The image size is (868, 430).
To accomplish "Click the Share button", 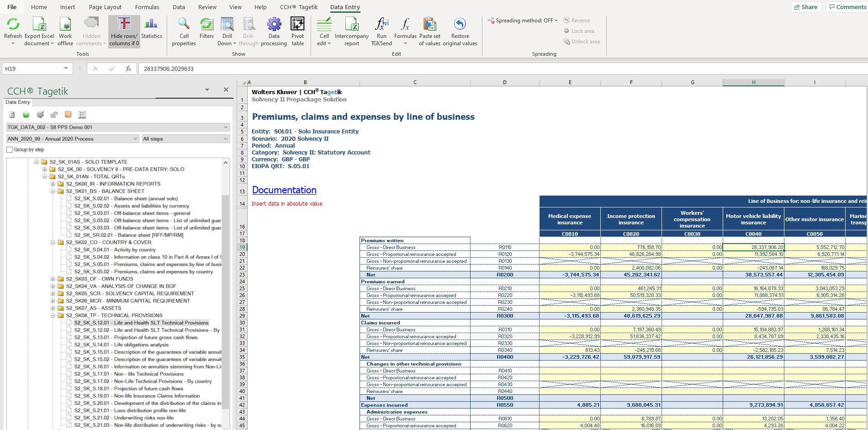I will [805, 7].
